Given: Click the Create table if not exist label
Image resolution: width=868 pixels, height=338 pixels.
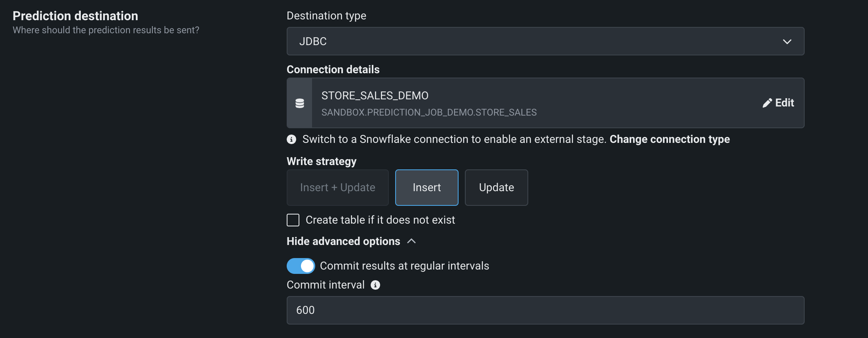Looking at the screenshot, I should tap(380, 220).
